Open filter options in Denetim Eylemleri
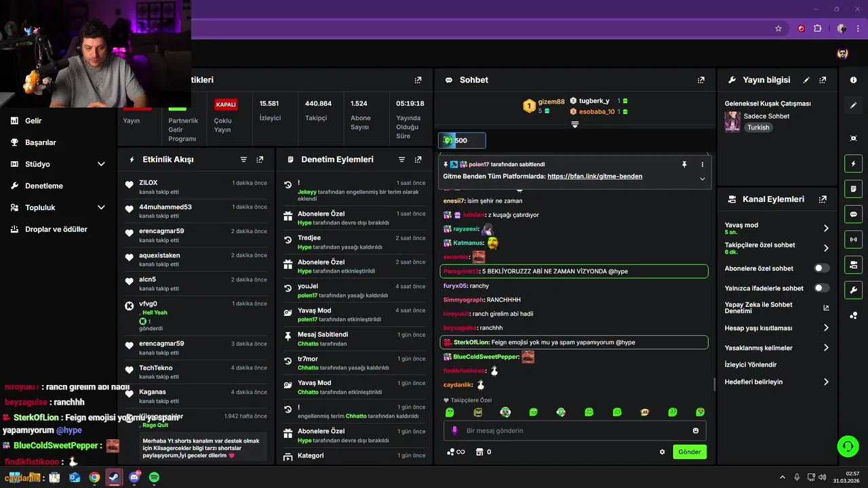Image resolution: width=868 pixels, height=488 pixels. (401, 159)
